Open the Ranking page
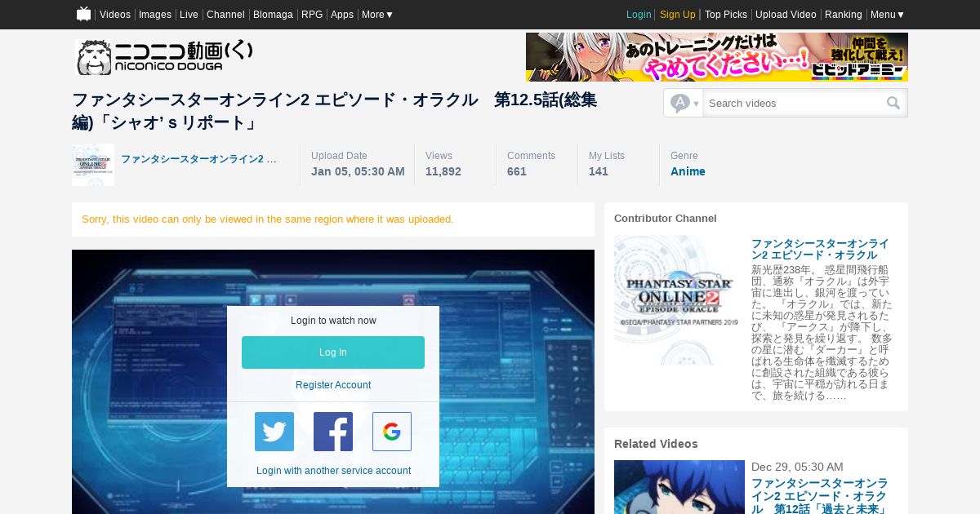Viewport: 980px width, 514px height. point(844,15)
